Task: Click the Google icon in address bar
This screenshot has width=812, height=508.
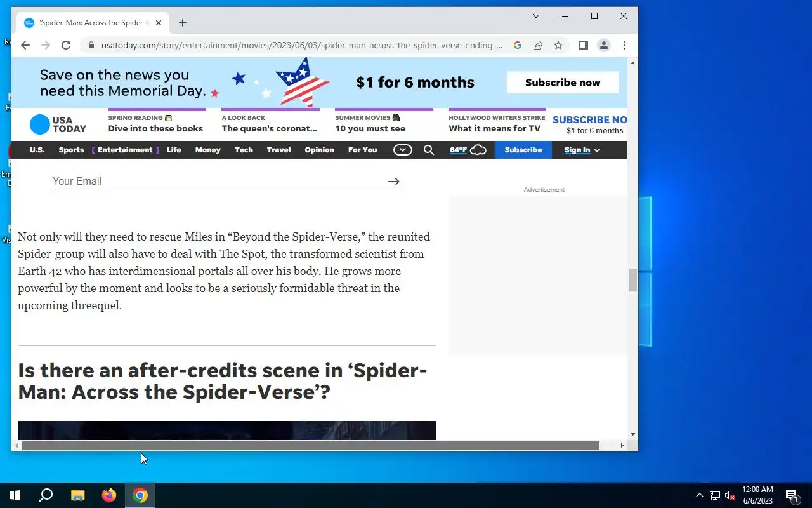Action: [x=518, y=45]
